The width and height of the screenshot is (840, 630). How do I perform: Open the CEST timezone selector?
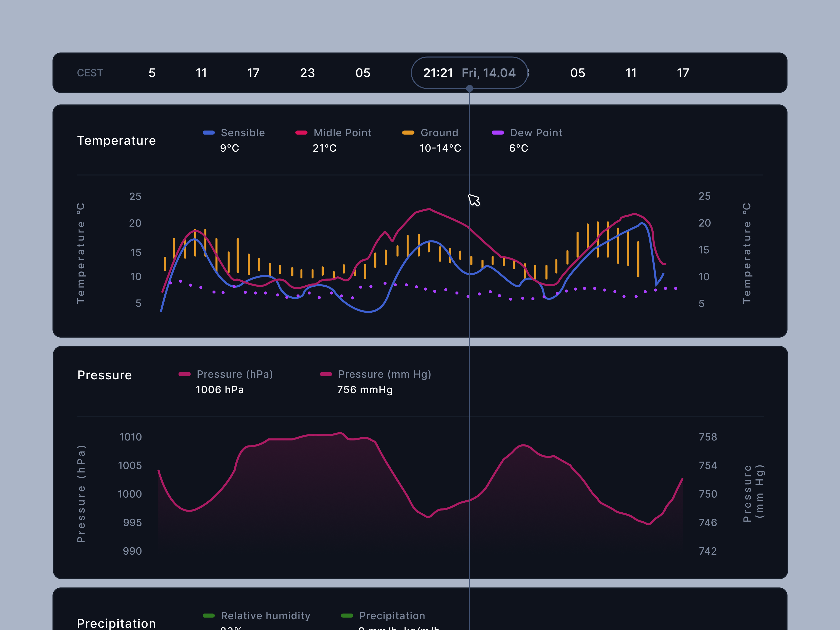(x=90, y=73)
